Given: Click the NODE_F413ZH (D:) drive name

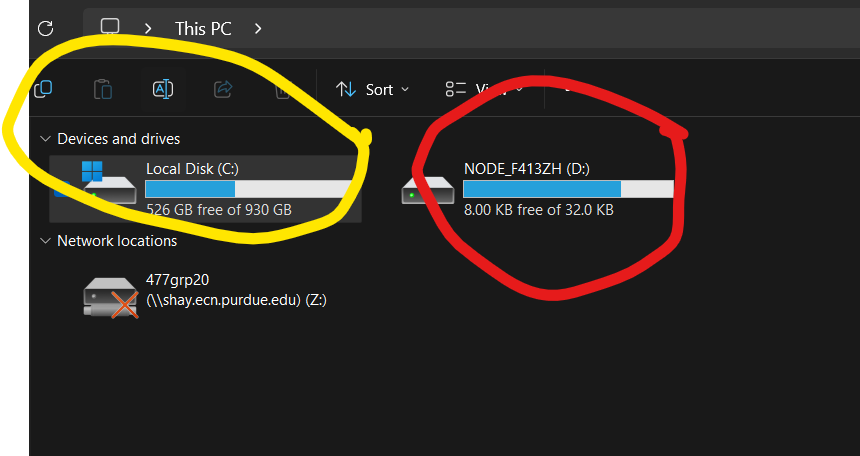Looking at the screenshot, I should pyautogui.click(x=526, y=169).
